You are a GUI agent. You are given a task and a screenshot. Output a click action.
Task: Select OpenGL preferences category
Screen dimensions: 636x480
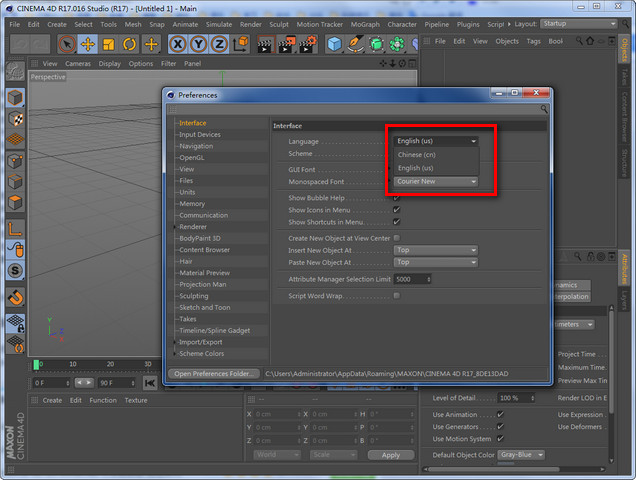click(x=191, y=157)
